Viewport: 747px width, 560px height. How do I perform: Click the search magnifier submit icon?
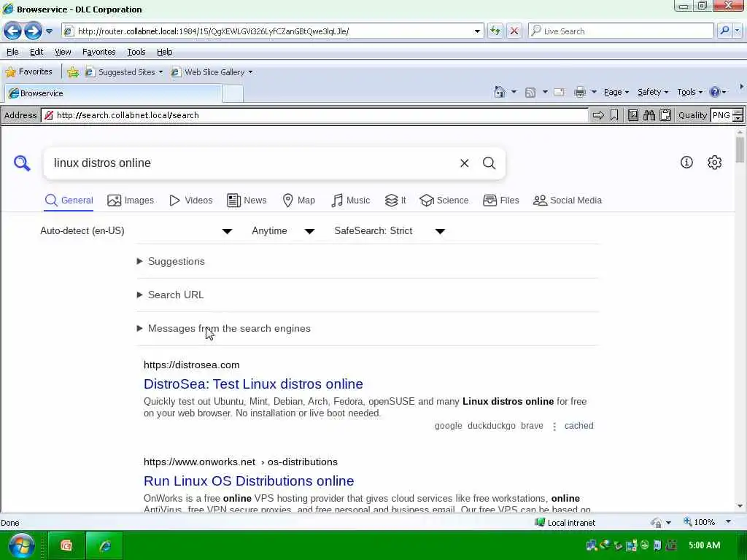click(x=489, y=163)
